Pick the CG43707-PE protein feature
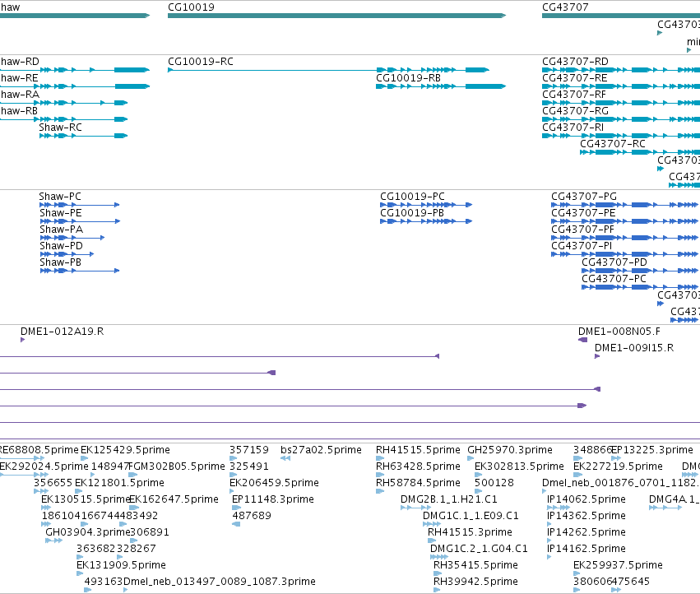 point(625,221)
